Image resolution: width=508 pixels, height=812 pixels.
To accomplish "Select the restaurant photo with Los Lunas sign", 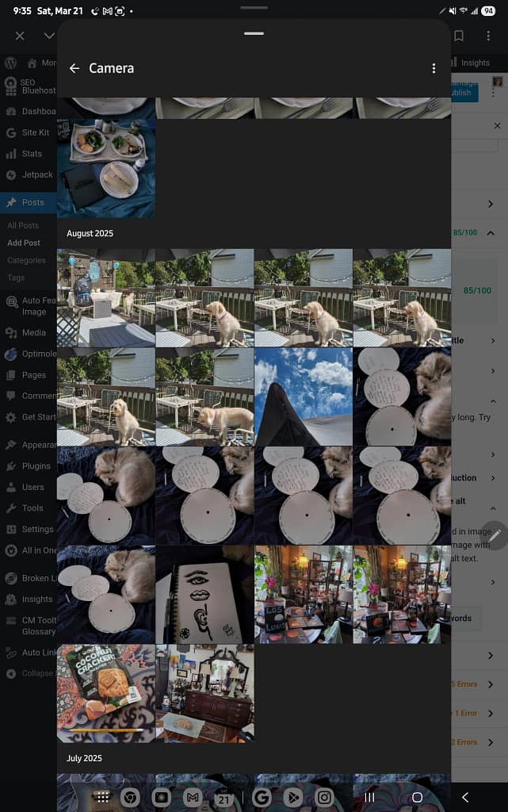I will (304, 595).
